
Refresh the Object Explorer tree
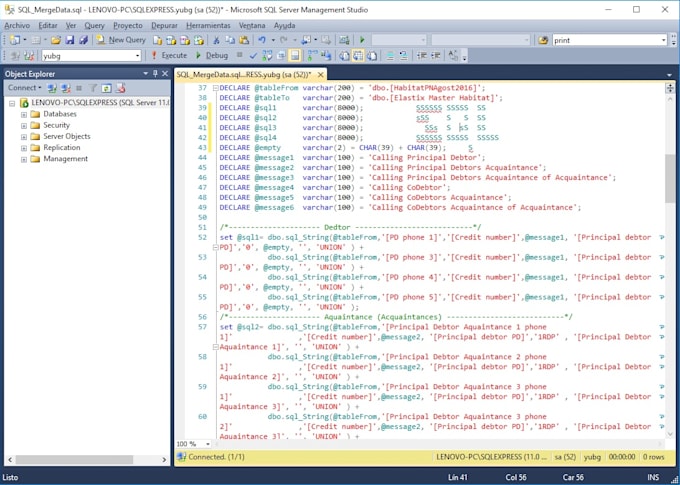106,88
